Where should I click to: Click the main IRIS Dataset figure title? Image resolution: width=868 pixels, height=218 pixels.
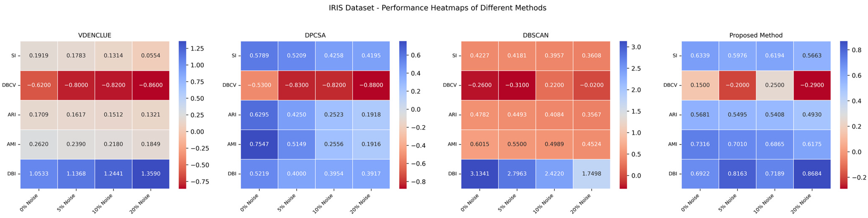click(437, 8)
